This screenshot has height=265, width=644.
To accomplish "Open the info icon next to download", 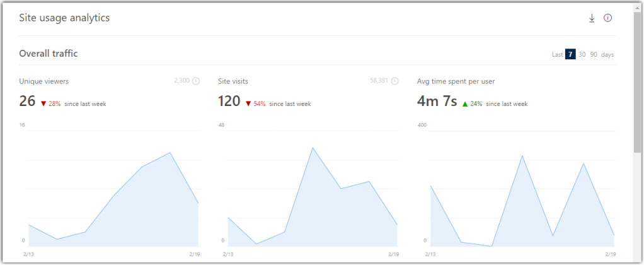I will 607,18.
